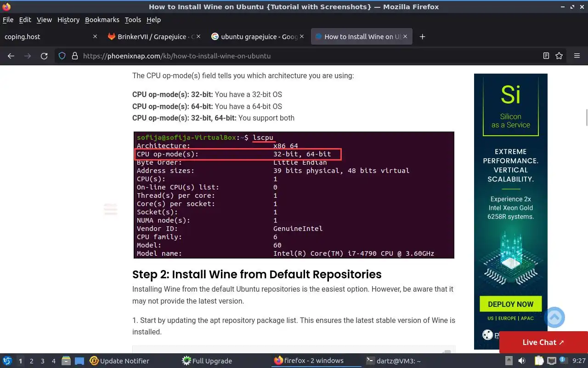This screenshot has width=588, height=368.
Task: Click the page vertical scrollbar thumb
Action: click(586, 117)
